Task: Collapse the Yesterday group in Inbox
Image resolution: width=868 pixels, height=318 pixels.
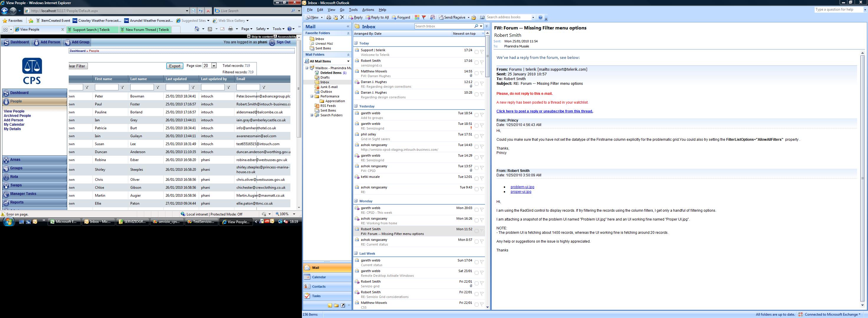Action: (356, 106)
